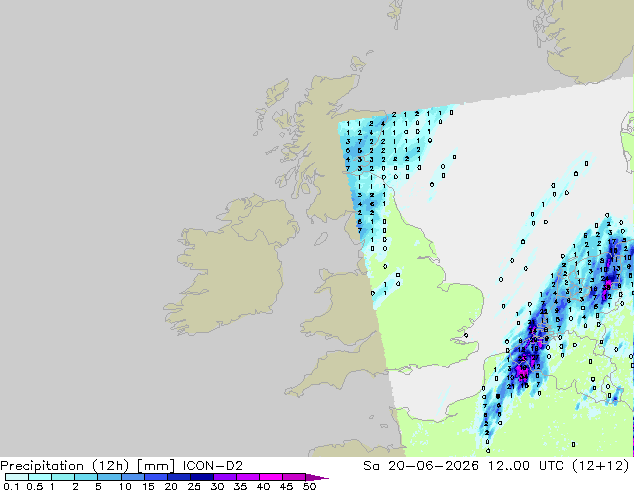Select the 40–45 mm legend color swatch

point(271,477)
